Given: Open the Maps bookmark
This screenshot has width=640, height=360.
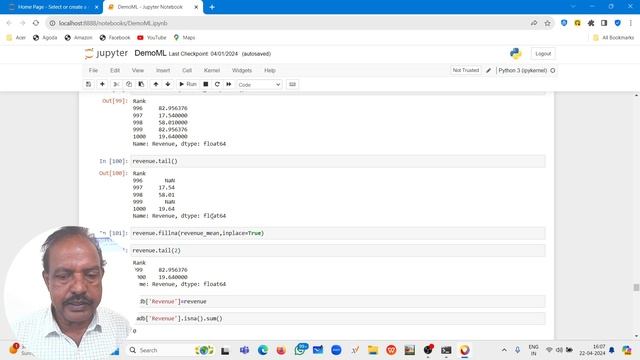Looking at the screenshot, I should coord(184,38).
